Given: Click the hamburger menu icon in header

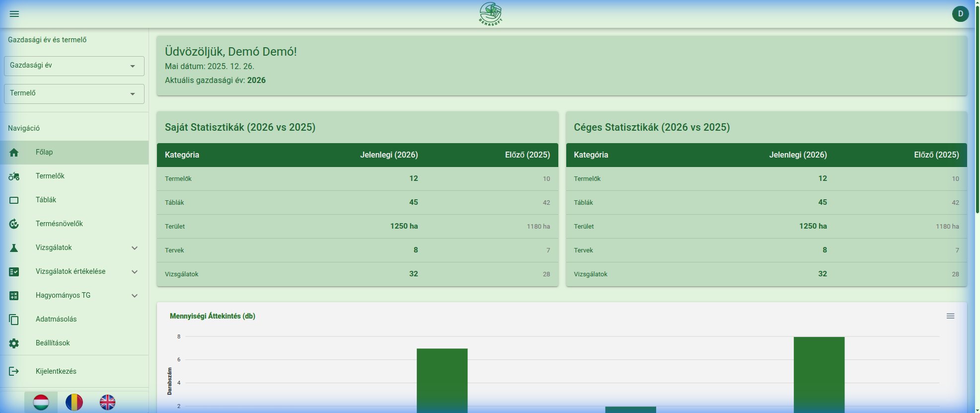Looking at the screenshot, I should [14, 14].
